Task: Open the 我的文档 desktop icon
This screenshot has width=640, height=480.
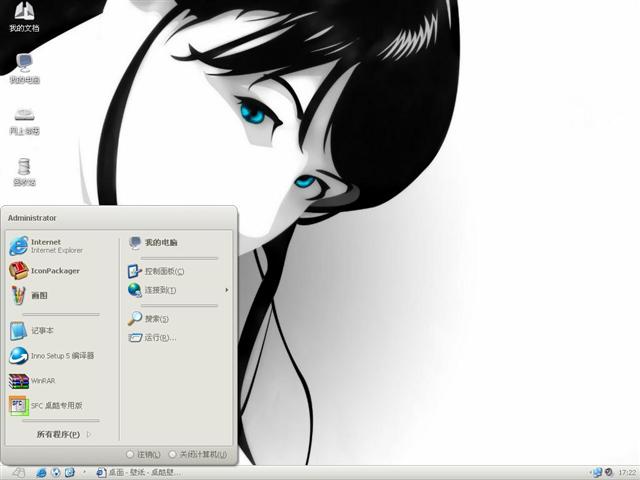Action: 24,17
